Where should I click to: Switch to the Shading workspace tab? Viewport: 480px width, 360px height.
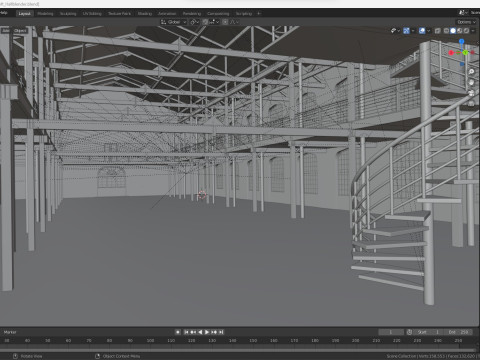pos(145,14)
